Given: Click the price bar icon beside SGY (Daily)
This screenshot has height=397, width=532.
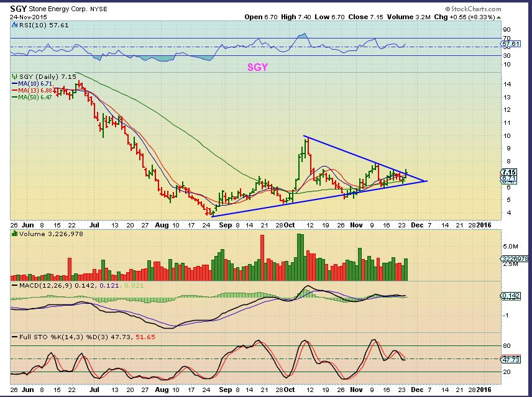Looking at the screenshot, I should [x=14, y=76].
